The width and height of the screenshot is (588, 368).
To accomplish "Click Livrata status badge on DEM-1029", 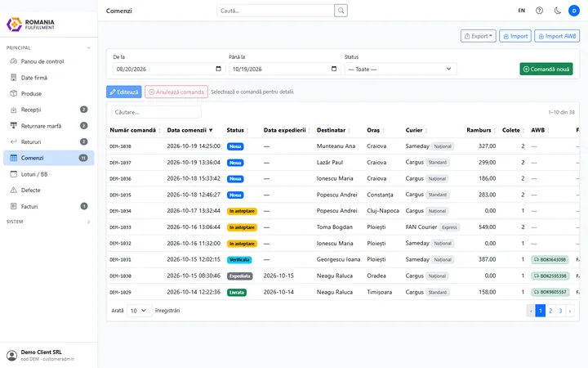I will [x=237, y=292].
